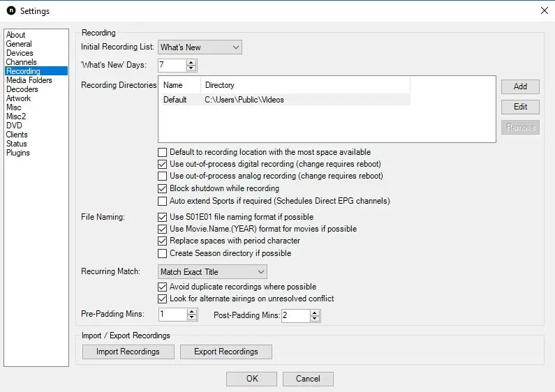Click the Edit directory button
The height and width of the screenshot is (392, 555).
point(520,107)
